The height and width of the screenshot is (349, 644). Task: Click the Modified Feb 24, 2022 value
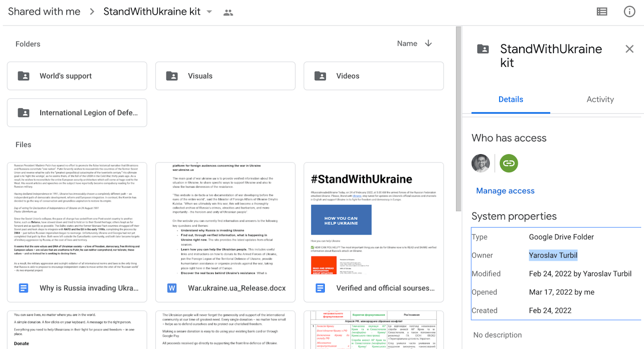580,274
